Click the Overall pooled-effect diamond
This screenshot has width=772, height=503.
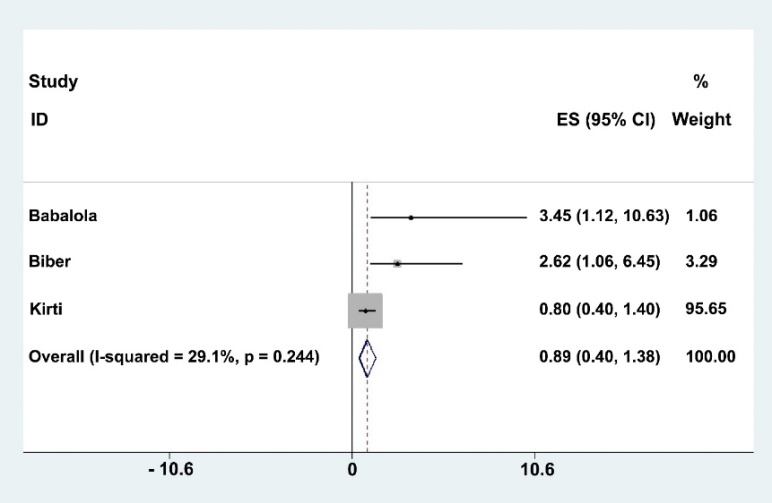[x=367, y=358]
